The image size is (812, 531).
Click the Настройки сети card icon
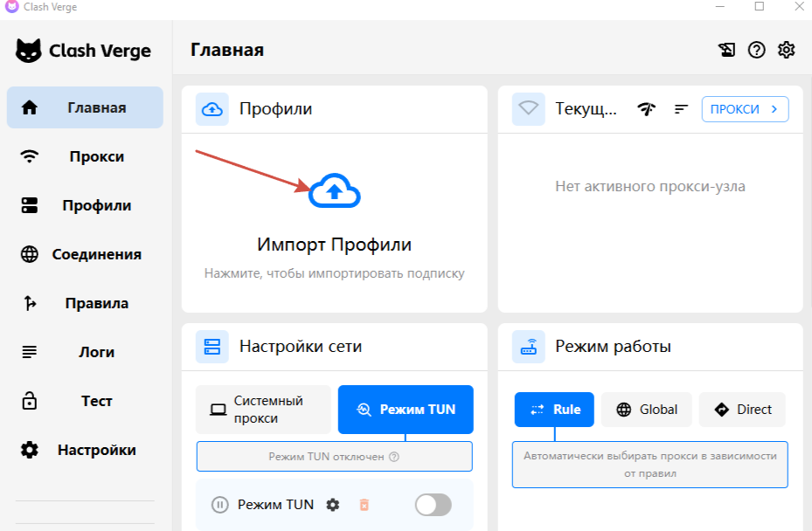(212, 347)
